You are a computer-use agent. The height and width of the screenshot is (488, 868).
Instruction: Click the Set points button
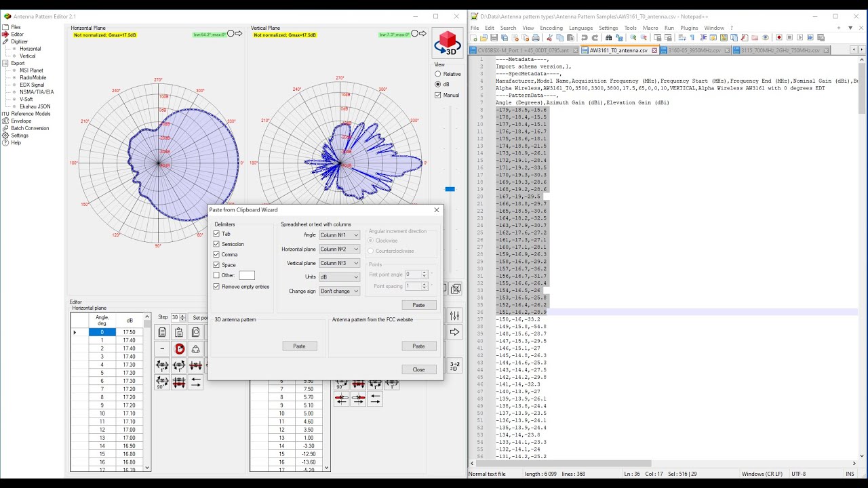(x=199, y=317)
